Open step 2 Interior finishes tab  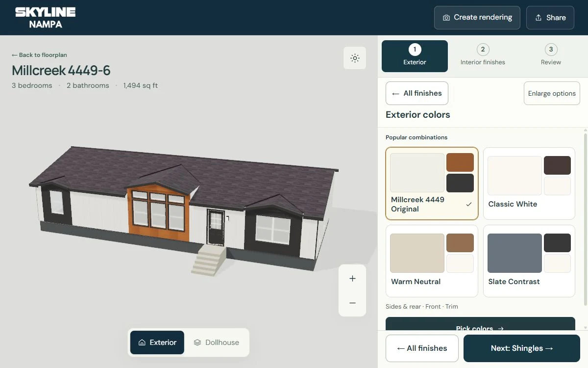483,56
